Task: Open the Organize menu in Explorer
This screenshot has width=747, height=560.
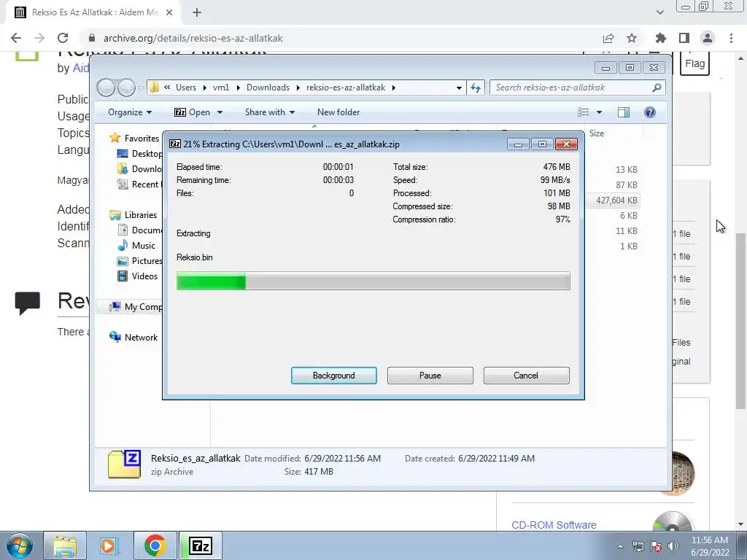Action: coord(130,112)
